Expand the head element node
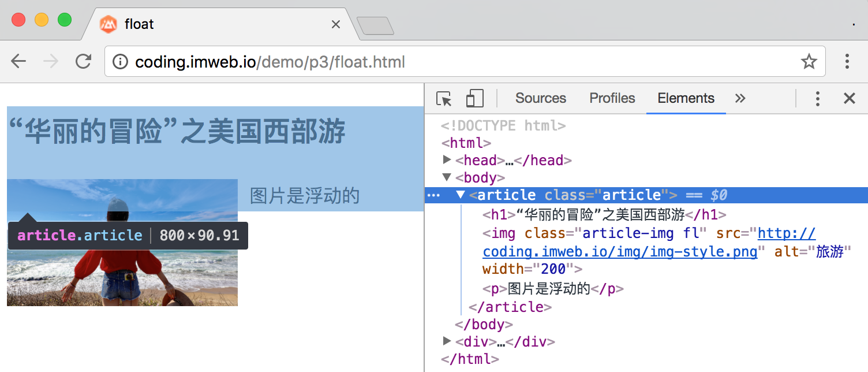 coord(447,159)
